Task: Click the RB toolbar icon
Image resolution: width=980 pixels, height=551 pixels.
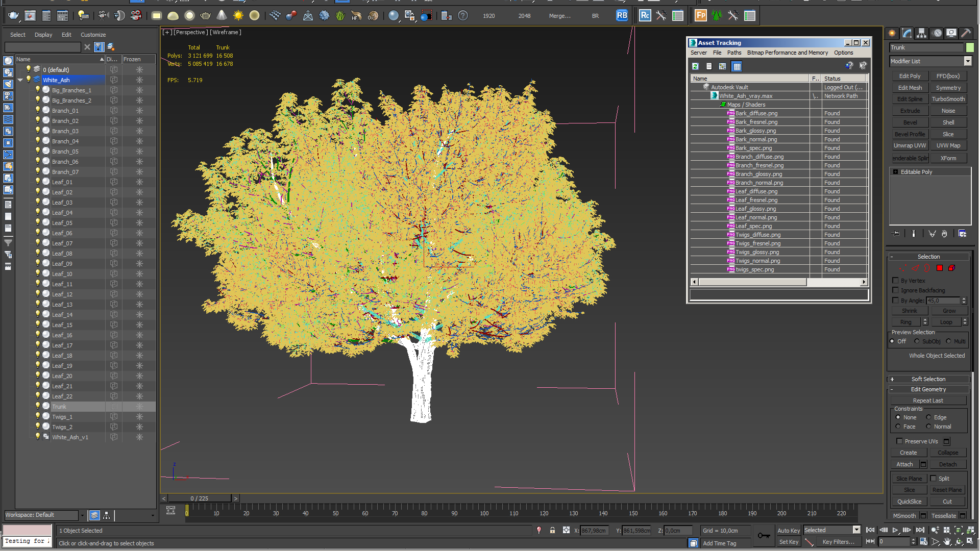Action: pyautogui.click(x=622, y=16)
